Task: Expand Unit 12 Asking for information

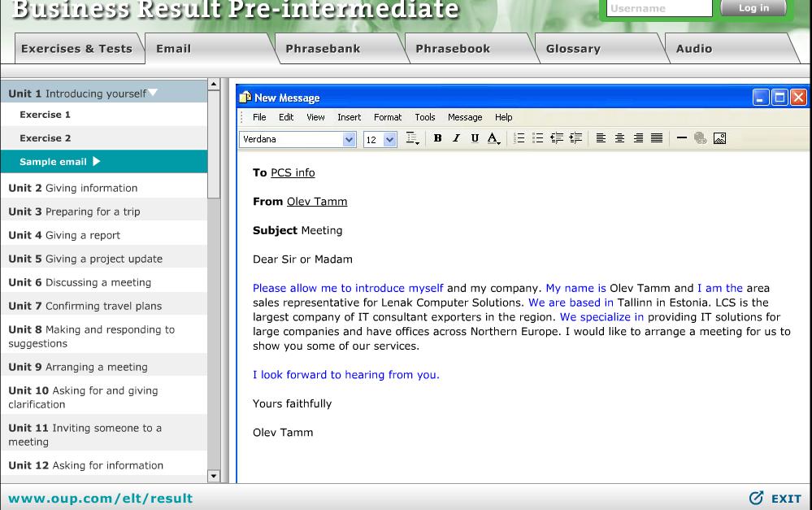Action: pos(104,465)
